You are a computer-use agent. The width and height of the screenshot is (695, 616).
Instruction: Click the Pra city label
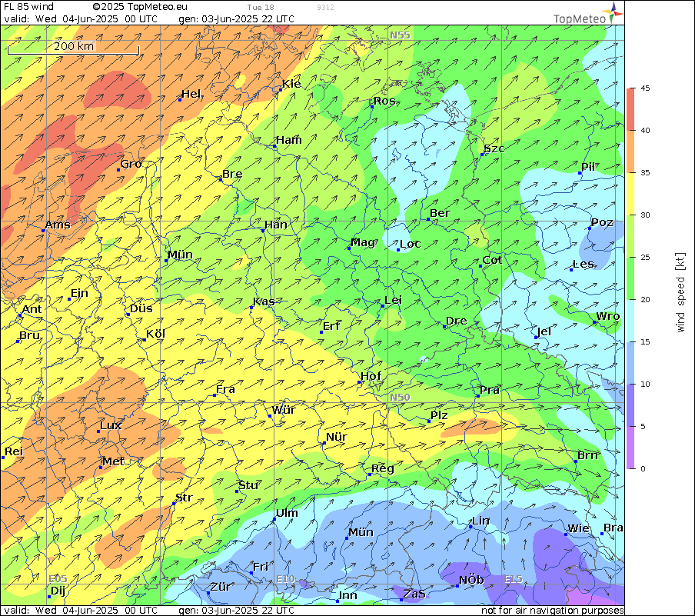[x=490, y=390]
